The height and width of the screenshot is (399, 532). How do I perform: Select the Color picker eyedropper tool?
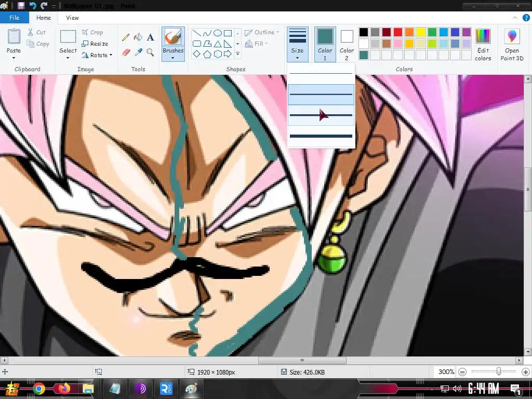tap(138, 52)
